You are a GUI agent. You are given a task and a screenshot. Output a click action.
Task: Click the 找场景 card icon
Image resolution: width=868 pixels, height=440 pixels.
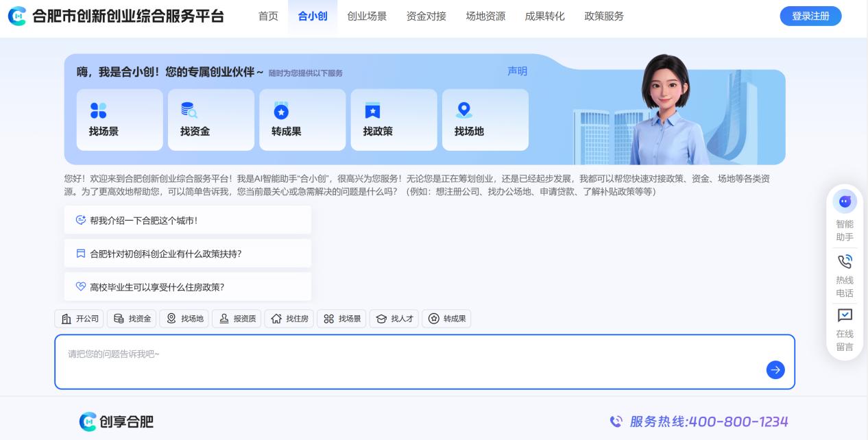pos(99,110)
